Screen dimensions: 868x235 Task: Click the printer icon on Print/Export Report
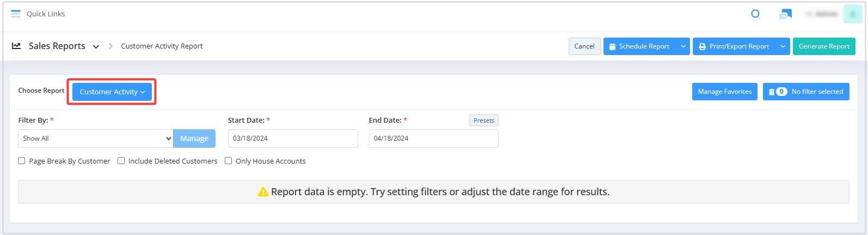coord(702,46)
